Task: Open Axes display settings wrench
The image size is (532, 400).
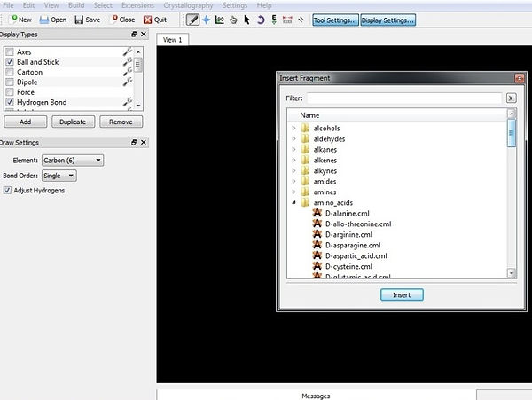Action: pos(128,52)
